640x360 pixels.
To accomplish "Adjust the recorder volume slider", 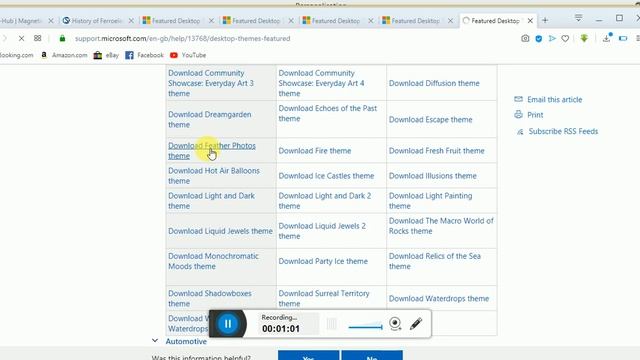I will click(366, 327).
